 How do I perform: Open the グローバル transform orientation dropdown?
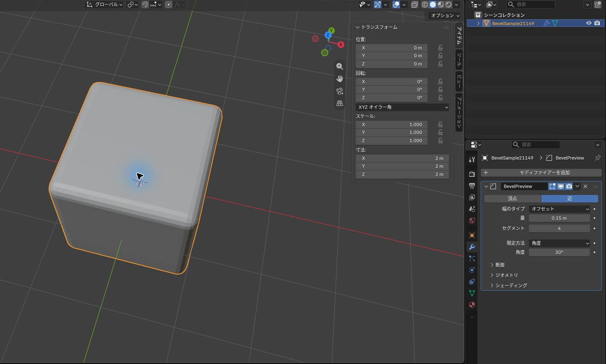105,5
